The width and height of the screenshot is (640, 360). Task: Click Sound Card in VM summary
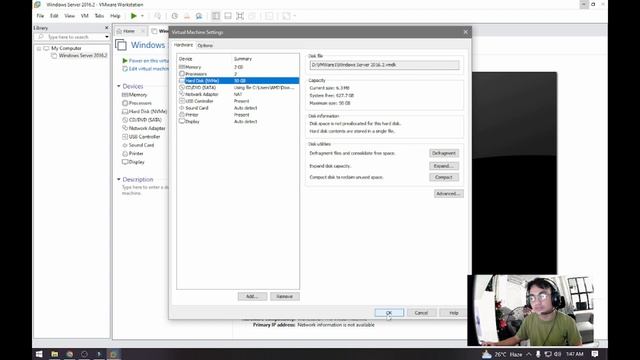coord(138,145)
